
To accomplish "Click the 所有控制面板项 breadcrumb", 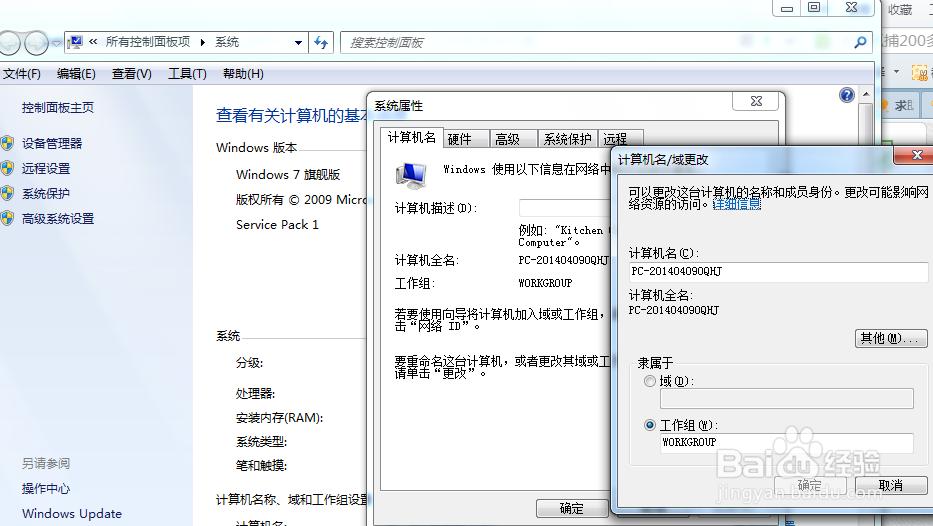I will click(x=148, y=42).
